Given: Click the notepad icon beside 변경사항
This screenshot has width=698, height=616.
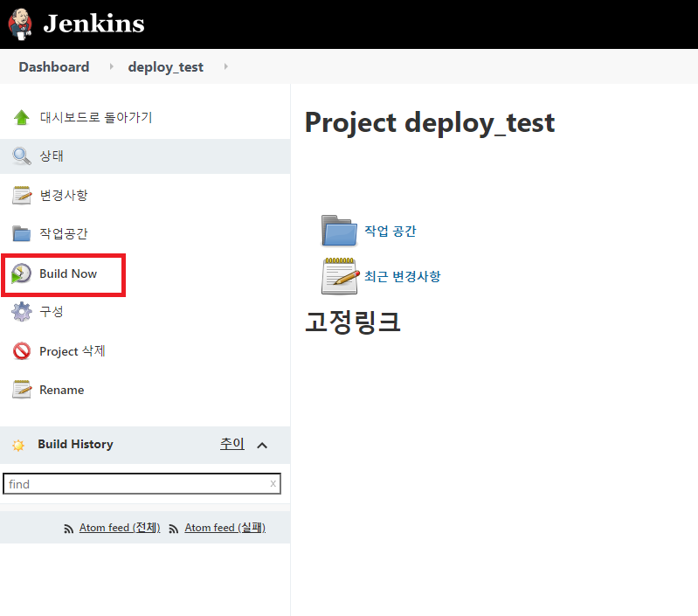Looking at the screenshot, I should point(21,195).
